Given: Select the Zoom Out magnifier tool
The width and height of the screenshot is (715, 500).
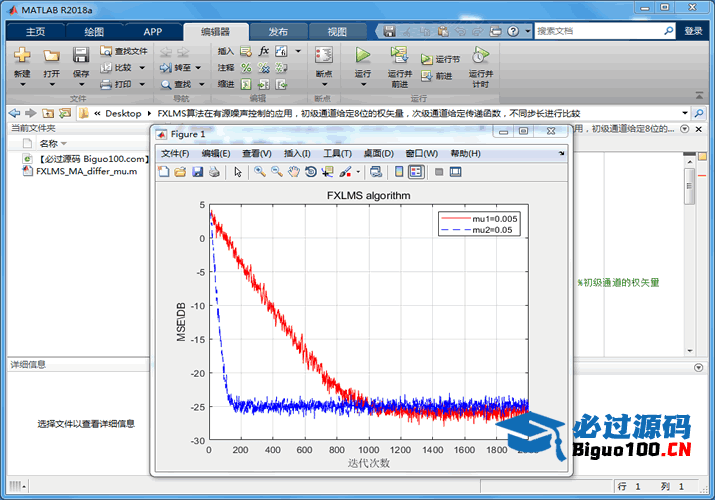Looking at the screenshot, I should (277, 172).
